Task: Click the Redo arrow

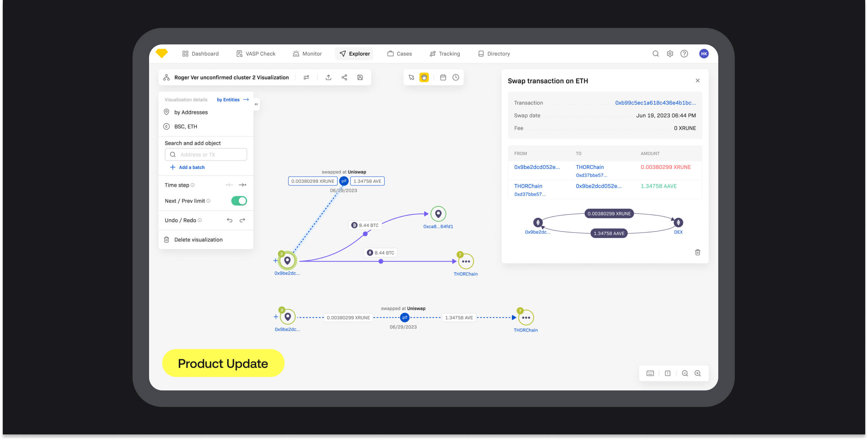Action: click(x=242, y=220)
